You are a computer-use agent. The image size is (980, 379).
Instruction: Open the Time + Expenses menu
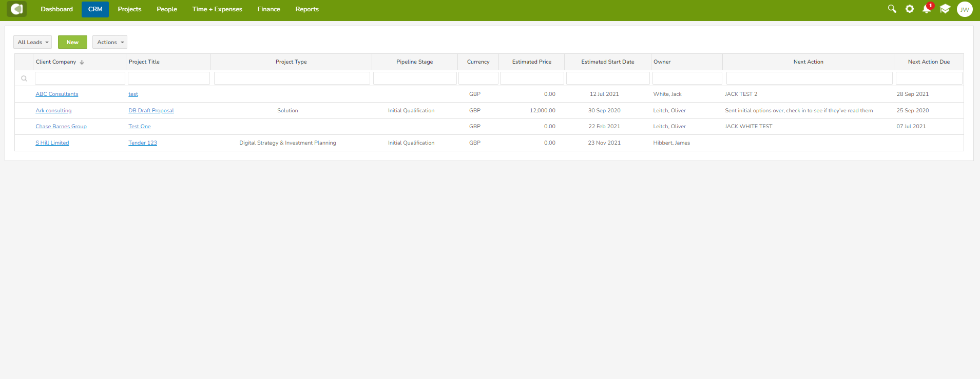tap(217, 9)
